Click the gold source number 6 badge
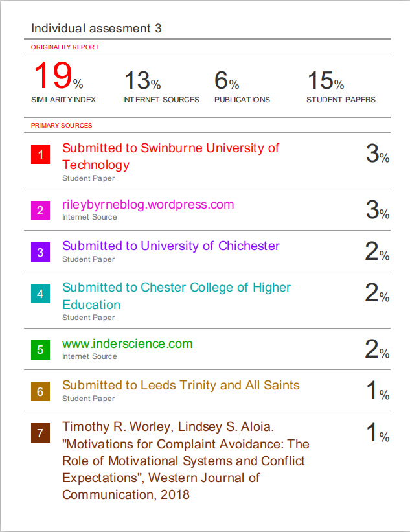410x532 pixels. point(40,391)
